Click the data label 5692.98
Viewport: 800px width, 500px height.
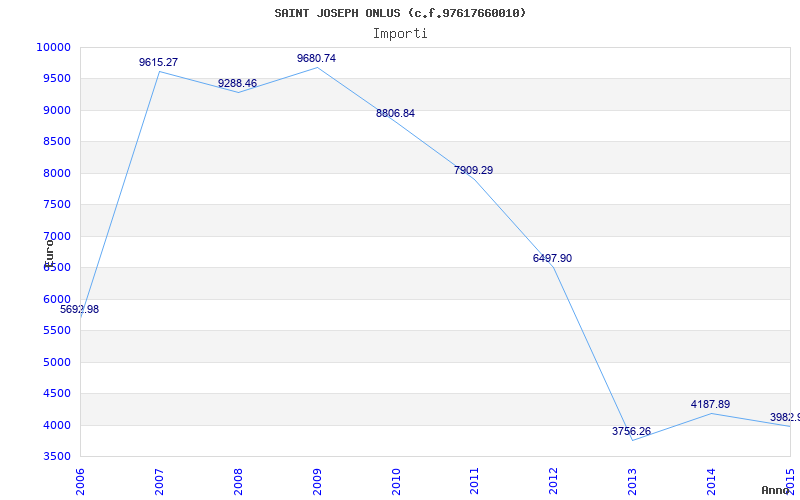pyautogui.click(x=80, y=309)
